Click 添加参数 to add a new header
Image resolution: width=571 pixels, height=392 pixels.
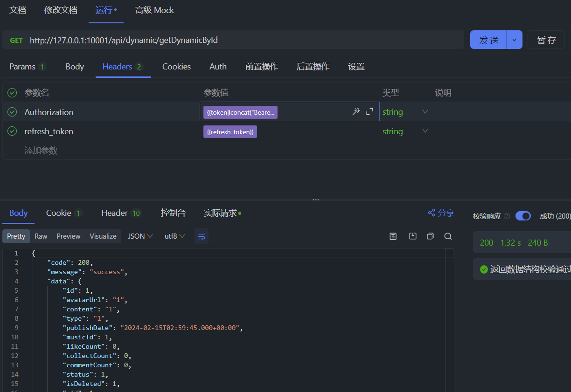[40, 150]
